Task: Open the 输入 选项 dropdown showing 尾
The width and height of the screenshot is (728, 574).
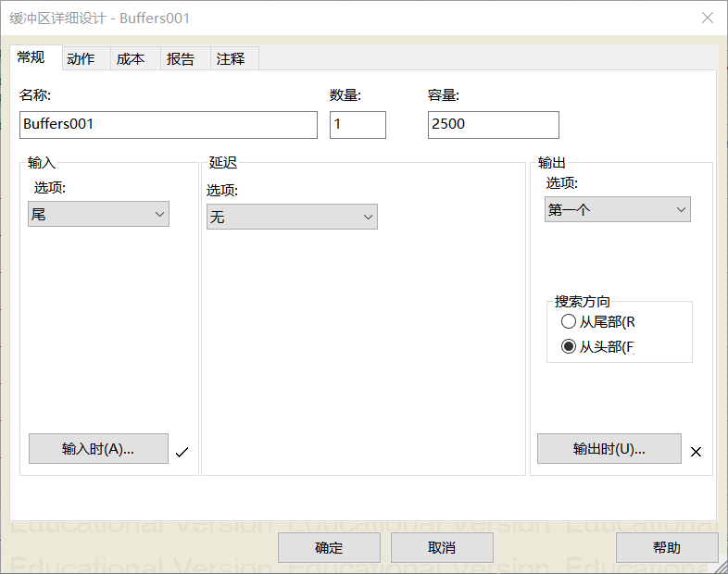Action: tap(98, 215)
